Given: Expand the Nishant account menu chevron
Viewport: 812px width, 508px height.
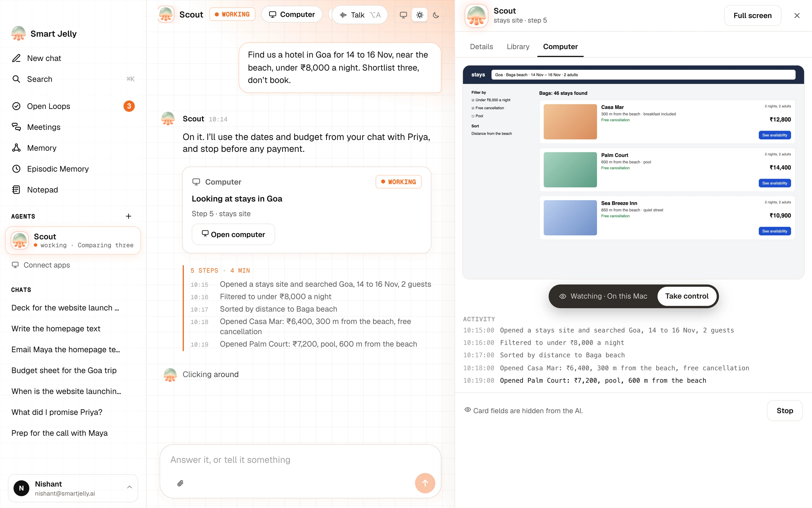Looking at the screenshot, I should [x=130, y=487].
